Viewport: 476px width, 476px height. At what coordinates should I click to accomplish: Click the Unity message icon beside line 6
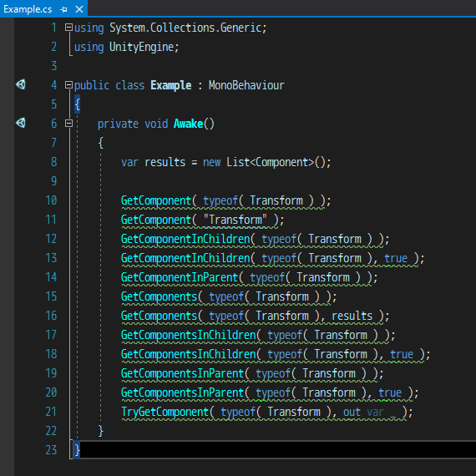(21, 123)
